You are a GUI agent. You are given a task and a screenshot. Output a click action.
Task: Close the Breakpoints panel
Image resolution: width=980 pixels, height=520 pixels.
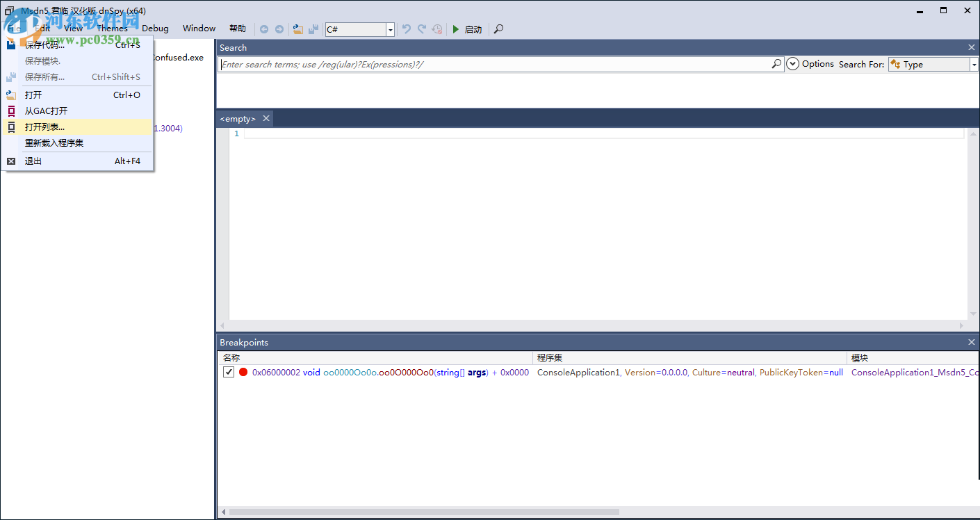pos(972,342)
